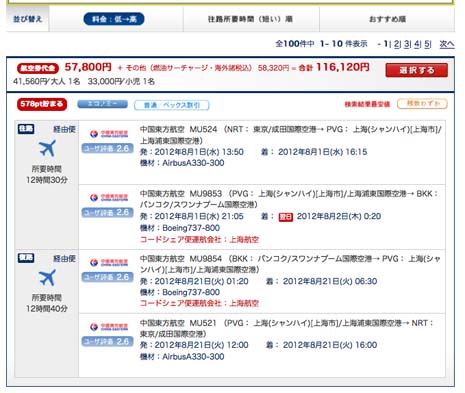Open user rating 2.6 for flight MU9854
Image resolution: width=465 pixels, height=393 pixels.
[107, 277]
